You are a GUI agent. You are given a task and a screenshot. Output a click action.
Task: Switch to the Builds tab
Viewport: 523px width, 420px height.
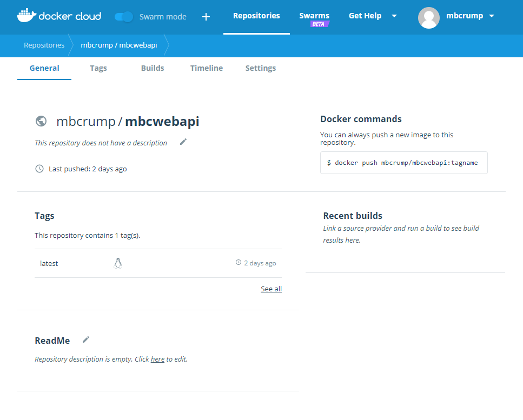[153, 68]
